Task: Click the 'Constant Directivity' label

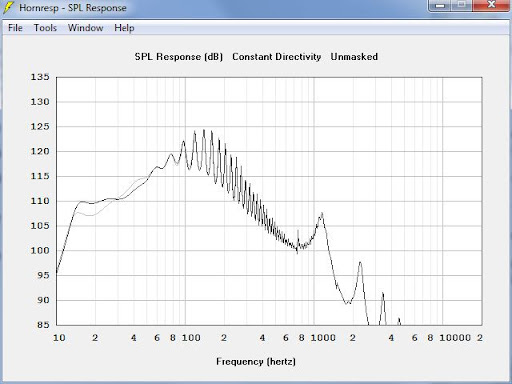Action: [276, 57]
